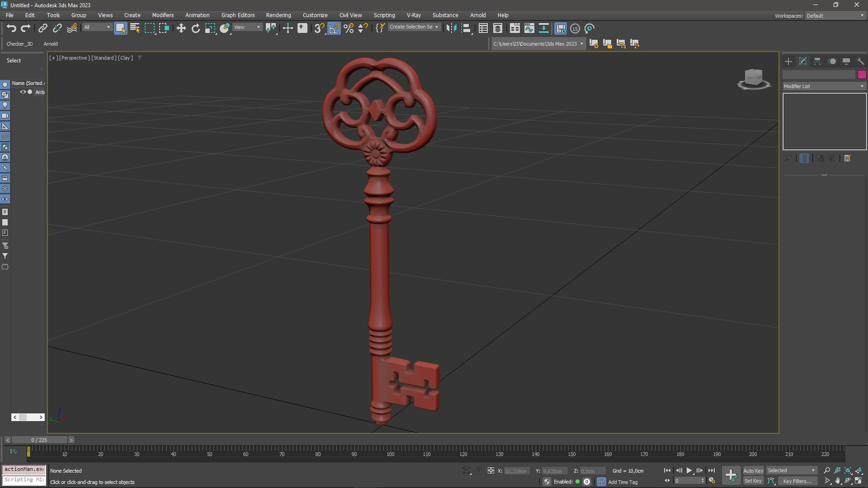Play the animation
This screenshot has height=488, width=868.
click(689, 471)
